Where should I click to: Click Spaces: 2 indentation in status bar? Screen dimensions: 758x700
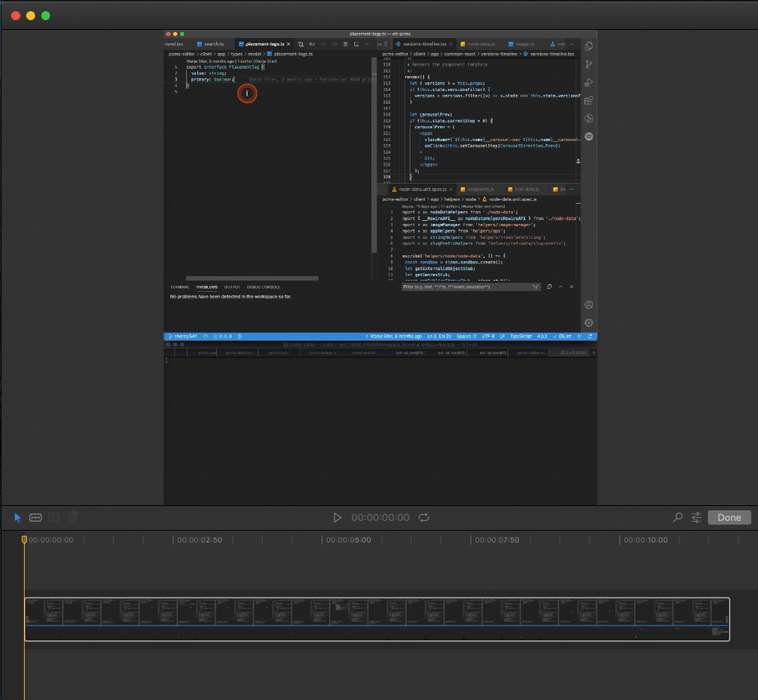tap(467, 337)
